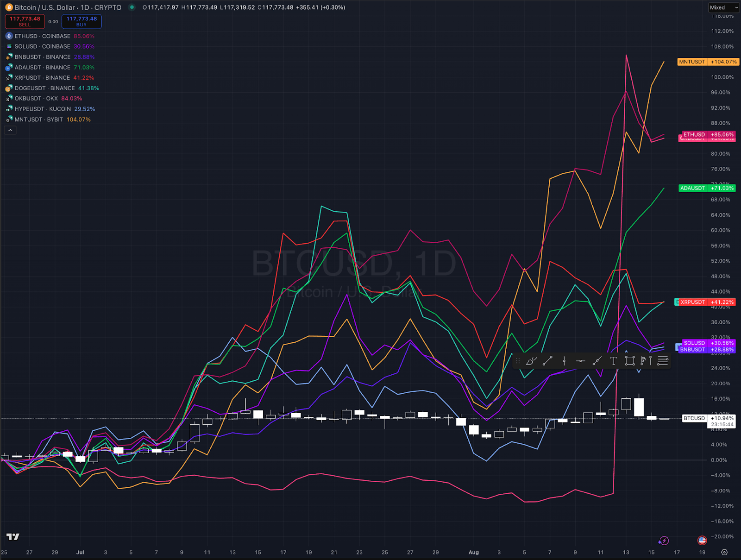Open the US flag economic events icon
This screenshot has height=560, width=741.
(x=702, y=540)
